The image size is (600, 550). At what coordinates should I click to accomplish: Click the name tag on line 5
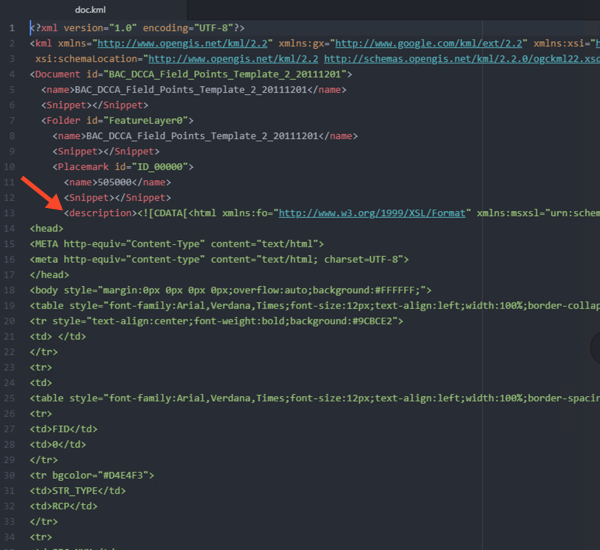[194, 90]
